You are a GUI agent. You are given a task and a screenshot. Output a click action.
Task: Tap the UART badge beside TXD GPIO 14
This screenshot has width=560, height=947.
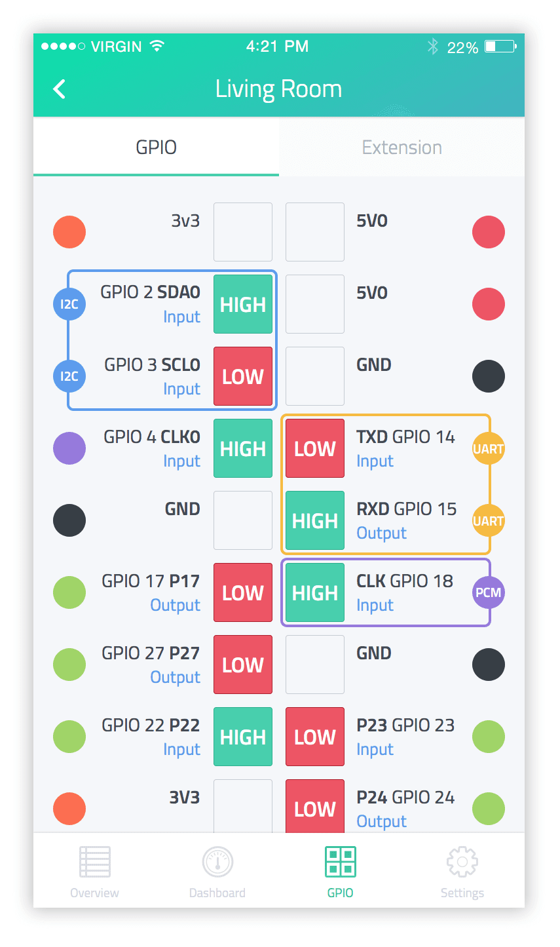click(488, 449)
